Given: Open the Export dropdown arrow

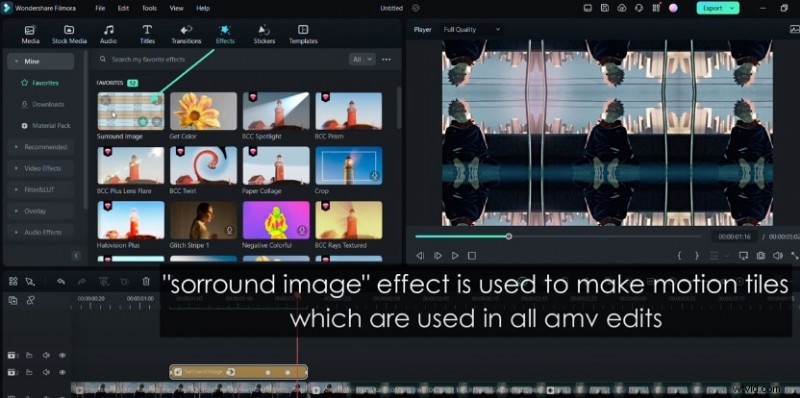Looking at the screenshot, I should (733, 8).
